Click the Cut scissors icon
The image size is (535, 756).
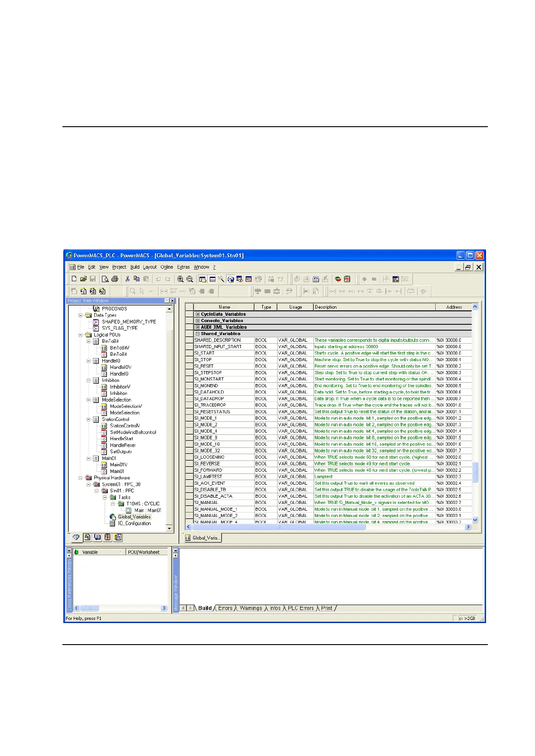(128, 279)
